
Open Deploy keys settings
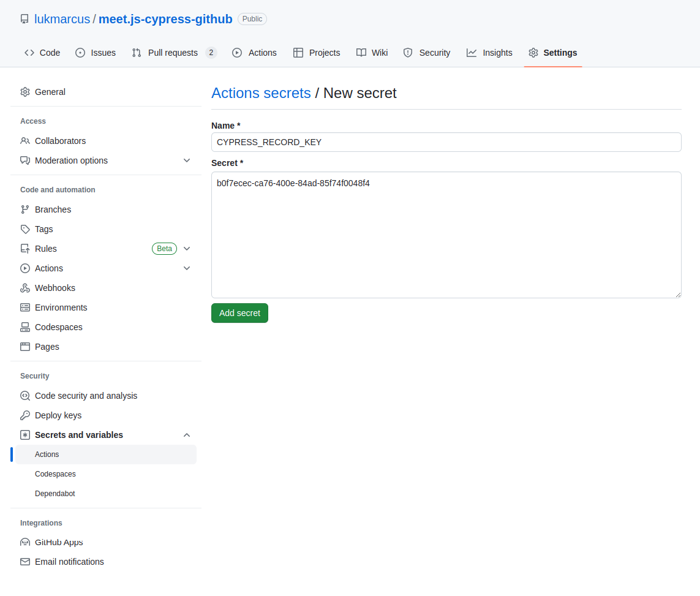tap(106, 416)
